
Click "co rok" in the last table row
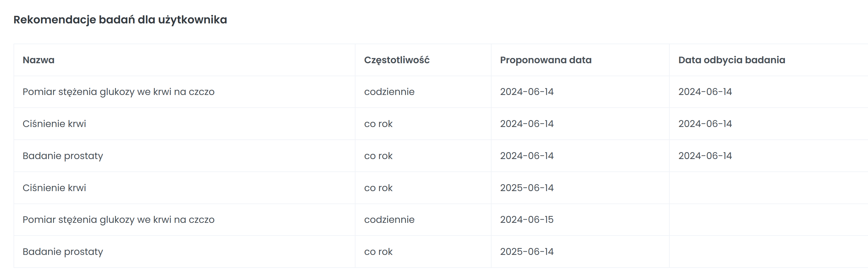[x=378, y=252]
